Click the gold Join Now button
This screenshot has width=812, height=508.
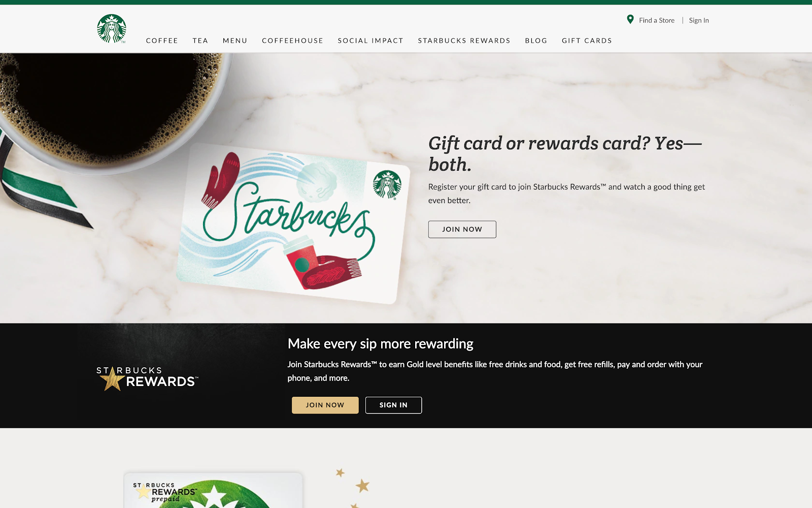tap(325, 405)
